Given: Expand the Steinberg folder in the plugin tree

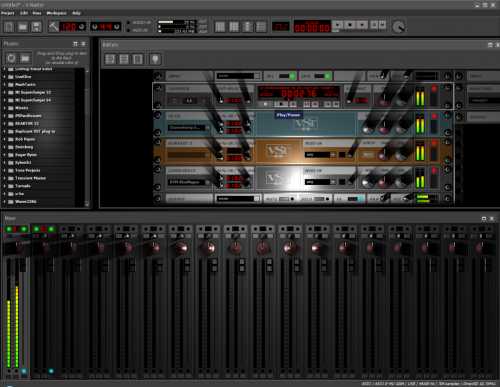Looking at the screenshot, I should (4, 147).
